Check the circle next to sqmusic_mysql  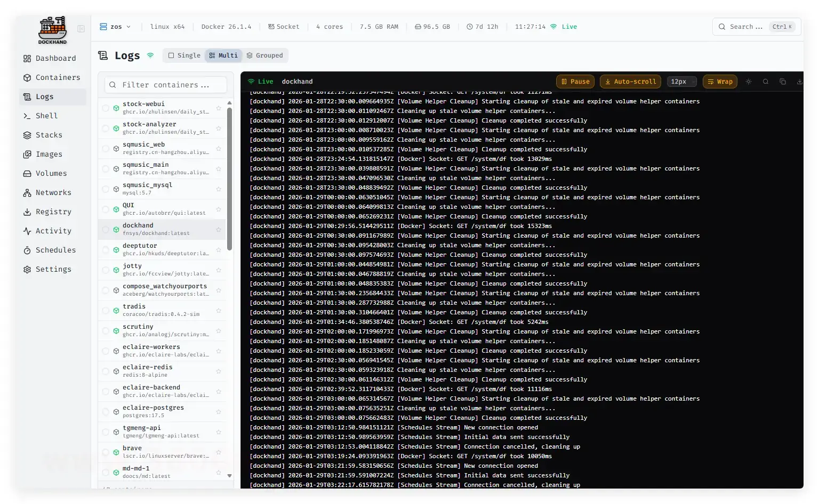coord(106,189)
